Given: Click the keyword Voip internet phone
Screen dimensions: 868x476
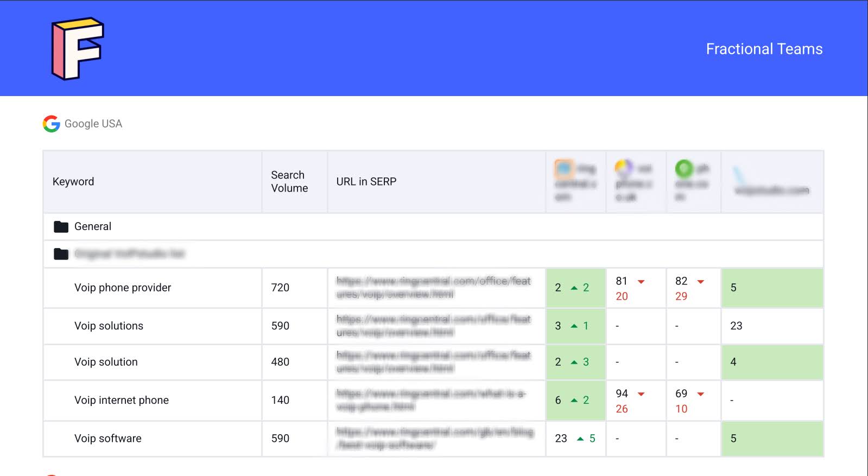Looking at the screenshot, I should [x=122, y=400].
